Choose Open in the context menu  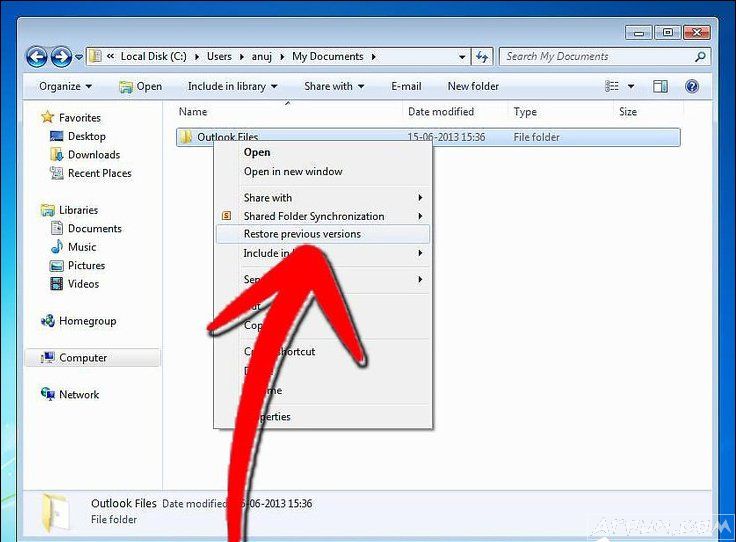coord(257,152)
